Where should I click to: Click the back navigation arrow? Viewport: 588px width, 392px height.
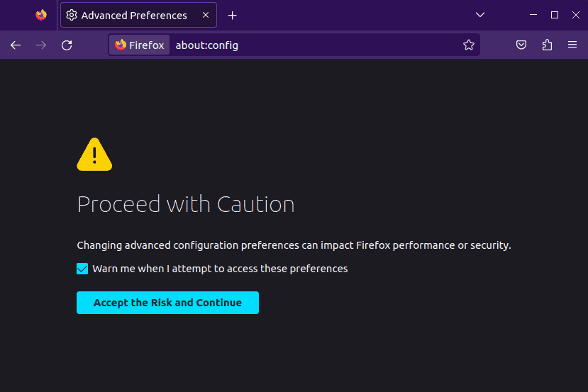pyautogui.click(x=16, y=45)
